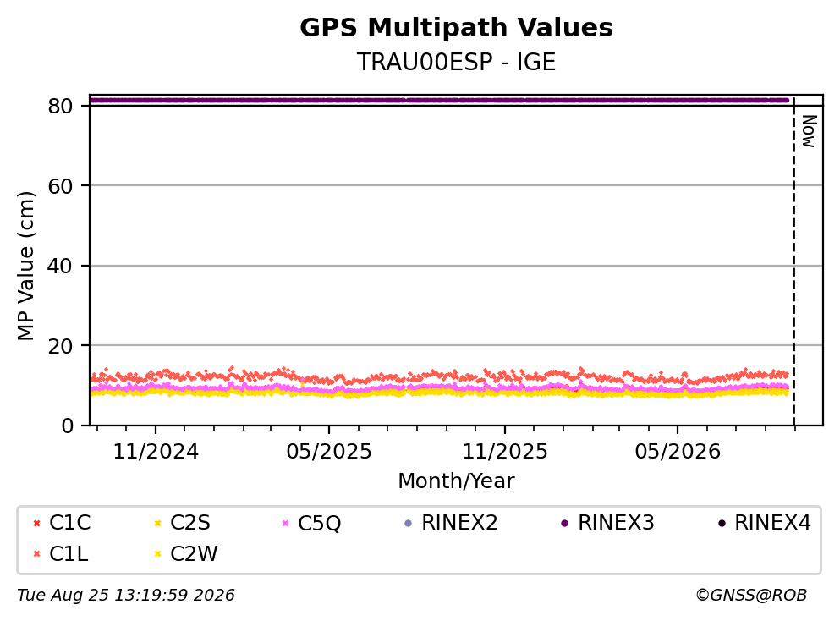Click the dashed Now marker line
Viewport: 840px width, 621px height.
point(793,261)
